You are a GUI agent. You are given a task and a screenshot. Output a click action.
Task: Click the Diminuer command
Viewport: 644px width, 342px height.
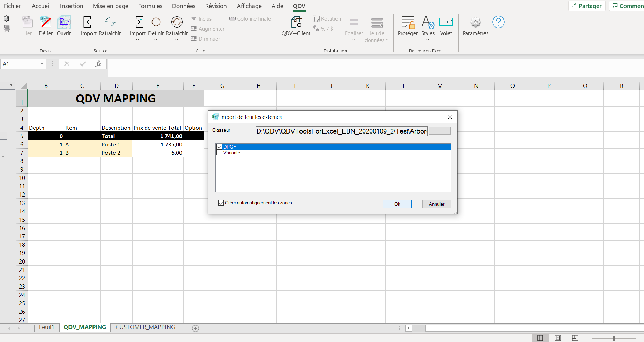[x=206, y=39]
